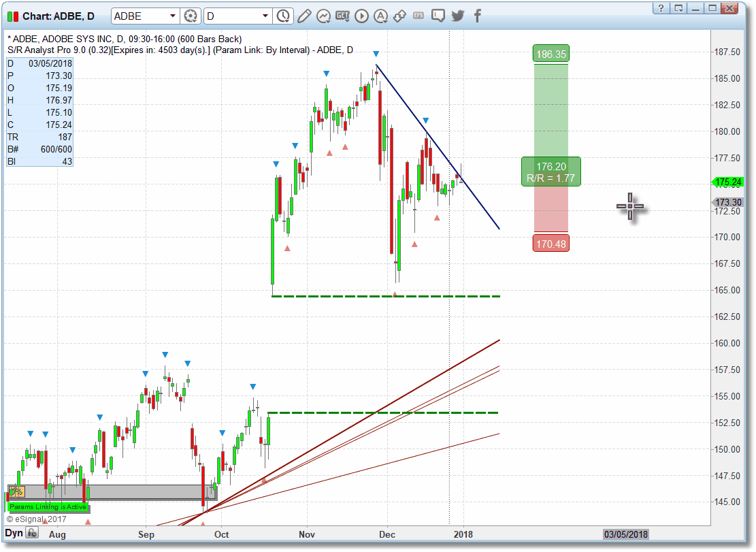Open the window options dropdown icon

[x=678, y=8]
